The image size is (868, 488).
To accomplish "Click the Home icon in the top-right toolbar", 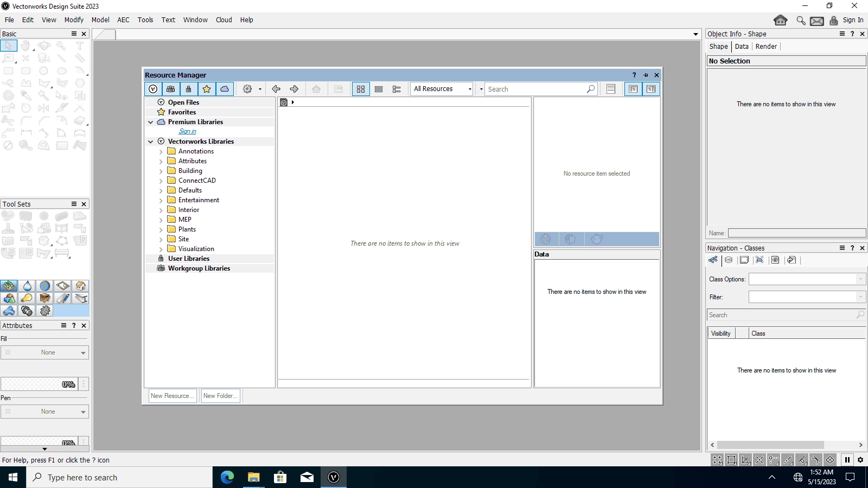I will point(781,21).
